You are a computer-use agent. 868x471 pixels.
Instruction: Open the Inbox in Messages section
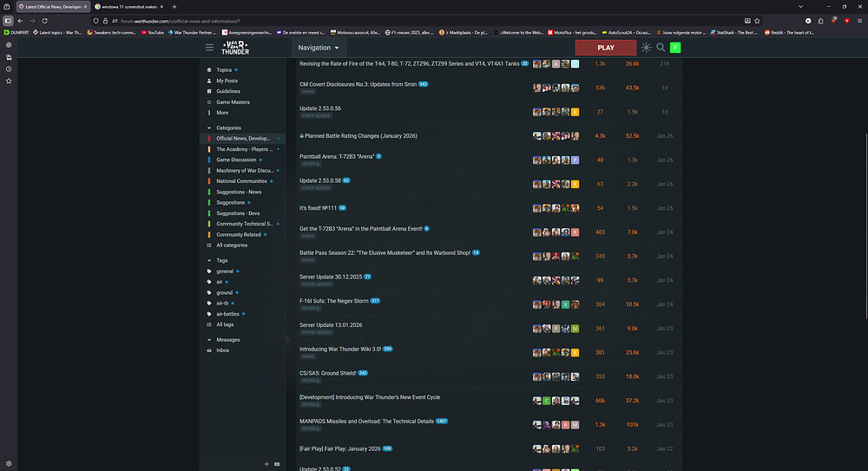(223, 350)
